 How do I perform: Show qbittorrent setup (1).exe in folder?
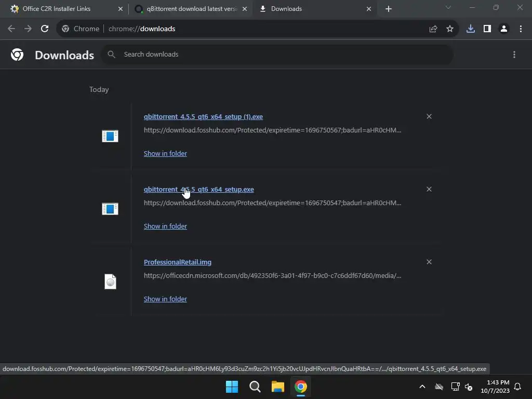tap(165, 153)
